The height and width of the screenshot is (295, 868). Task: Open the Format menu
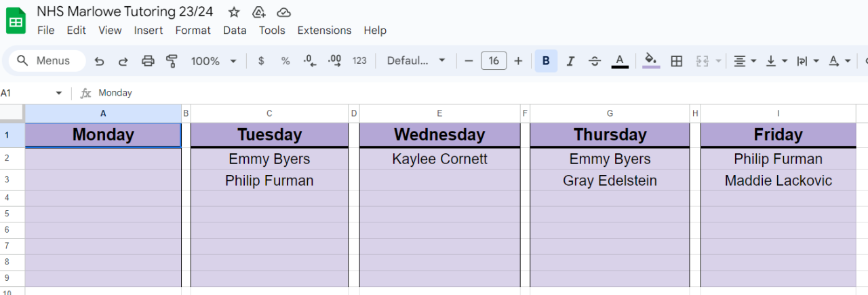click(x=193, y=31)
